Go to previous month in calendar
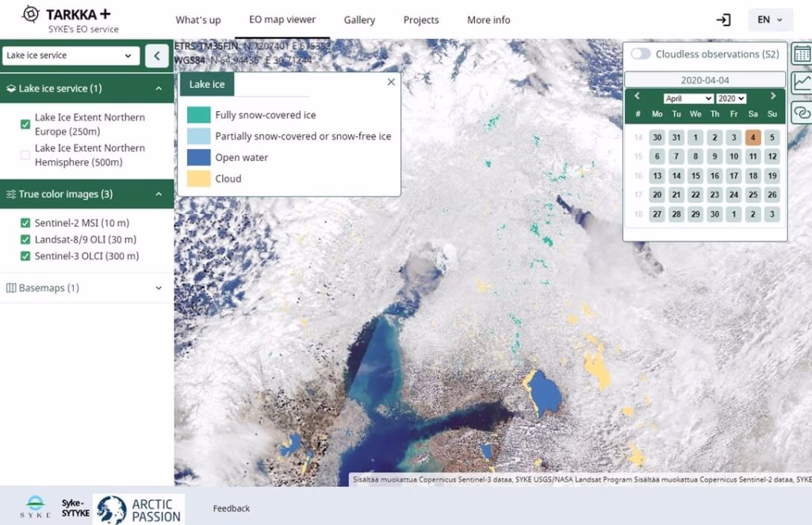 [637, 96]
